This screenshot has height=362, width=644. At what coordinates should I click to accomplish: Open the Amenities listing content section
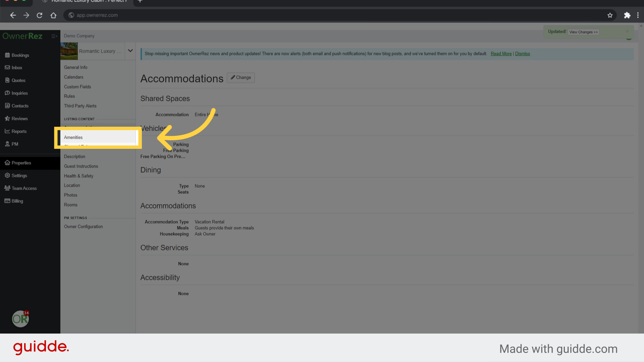click(73, 137)
